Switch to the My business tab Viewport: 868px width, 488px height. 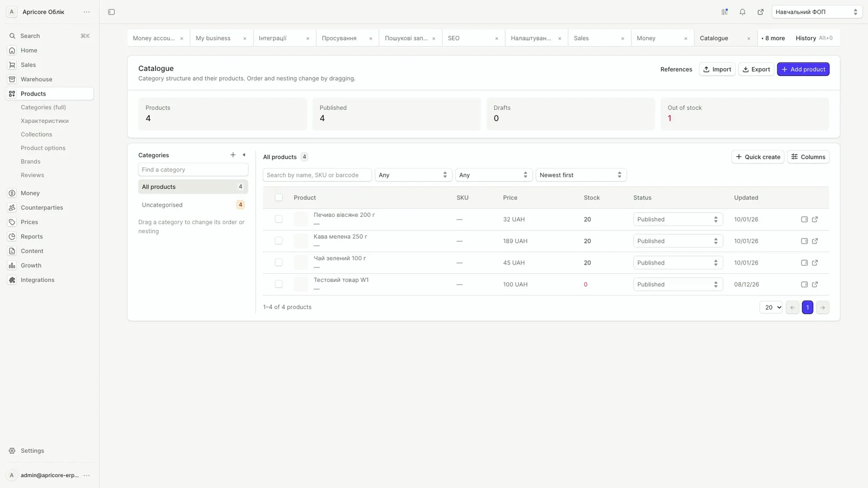(213, 38)
